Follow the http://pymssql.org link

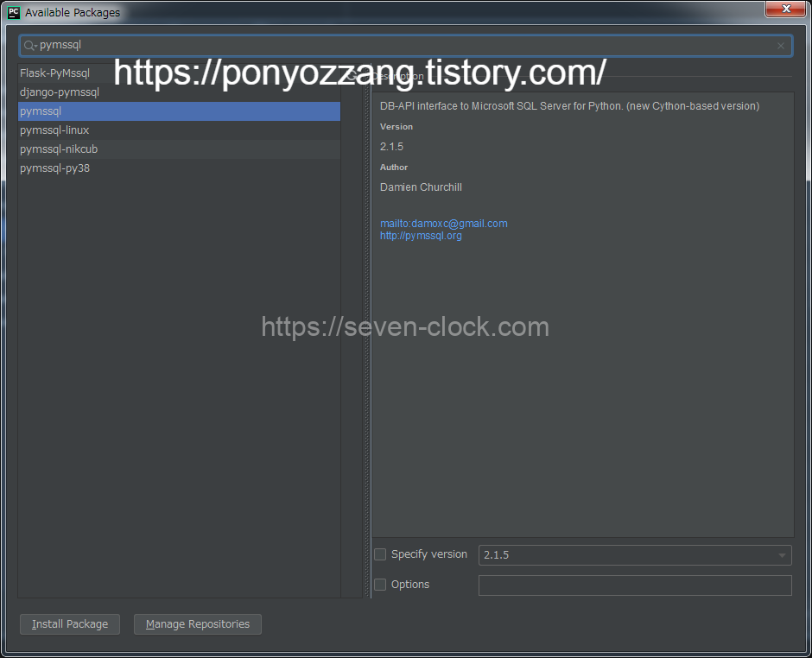421,236
